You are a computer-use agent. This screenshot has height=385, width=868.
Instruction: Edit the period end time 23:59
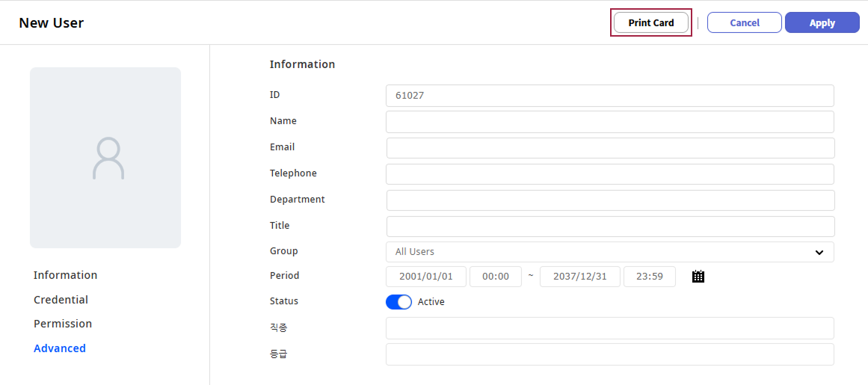(649, 277)
